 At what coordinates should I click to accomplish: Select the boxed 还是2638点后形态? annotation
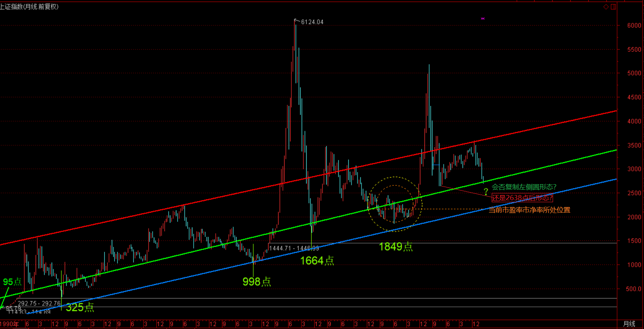pyautogui.click(x=522, y=198)
